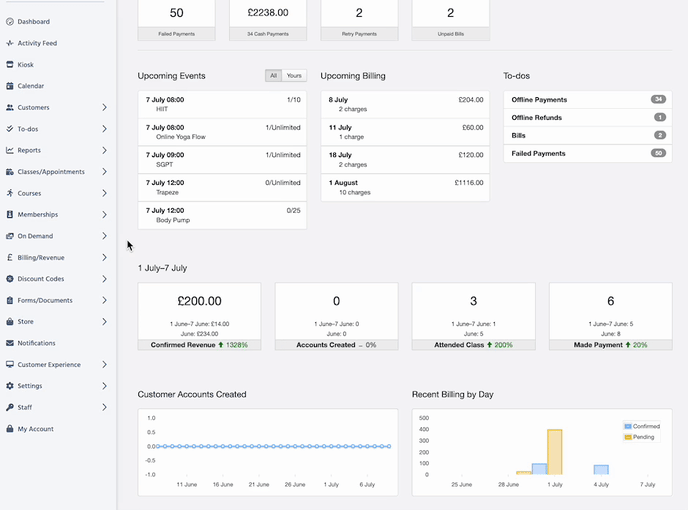Toggle Confirmed series in billing chart legend
The width and height of the screenshot is (688, 510).
(x=639, y=426)
